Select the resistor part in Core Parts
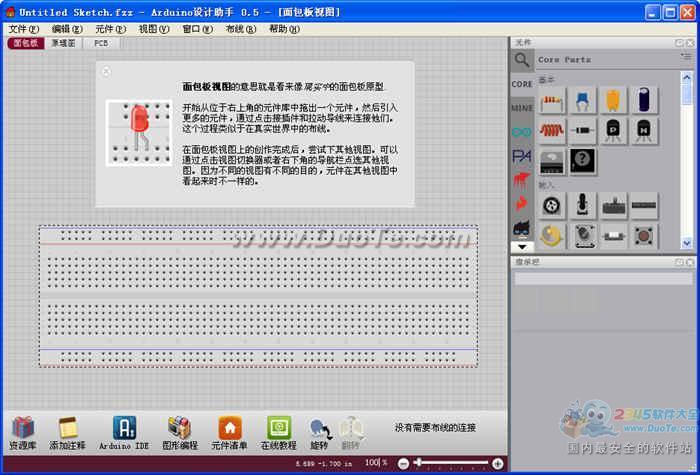 point(552,101)
